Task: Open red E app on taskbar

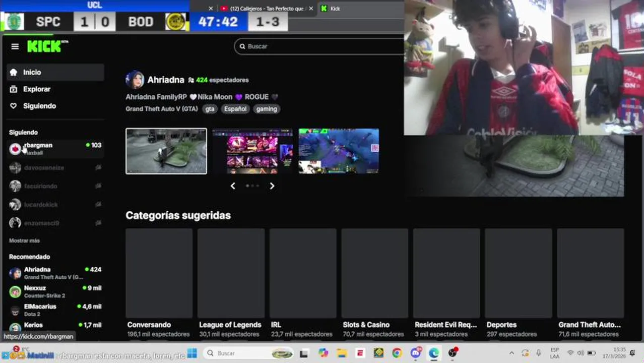Action: coord(360,353)
